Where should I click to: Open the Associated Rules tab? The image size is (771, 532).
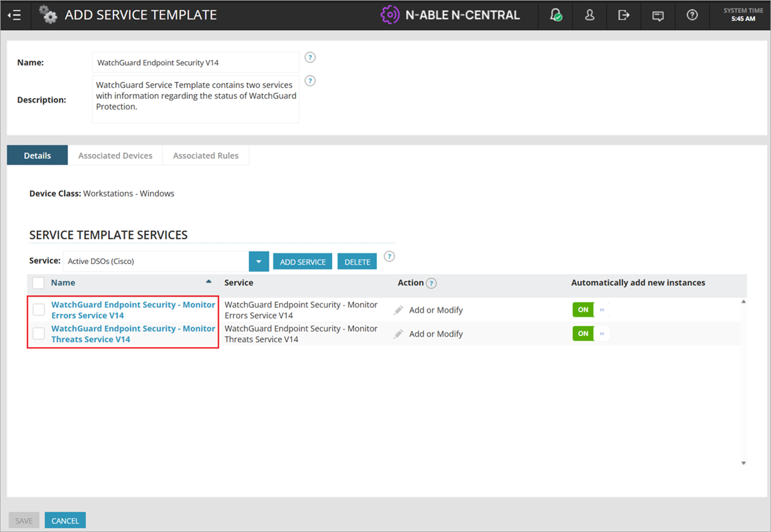click(205, 155)
